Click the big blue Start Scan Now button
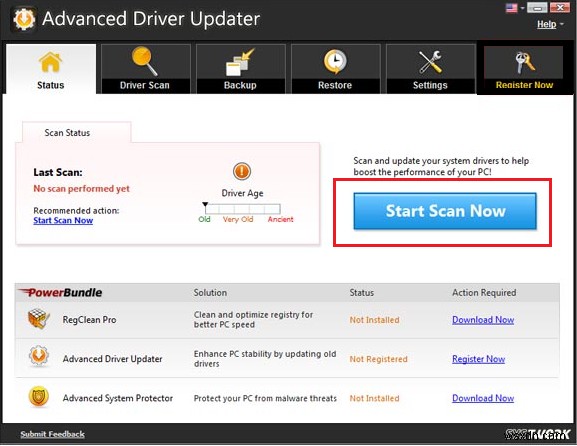This screenshot has height=446, width=577. click(445, 211)
